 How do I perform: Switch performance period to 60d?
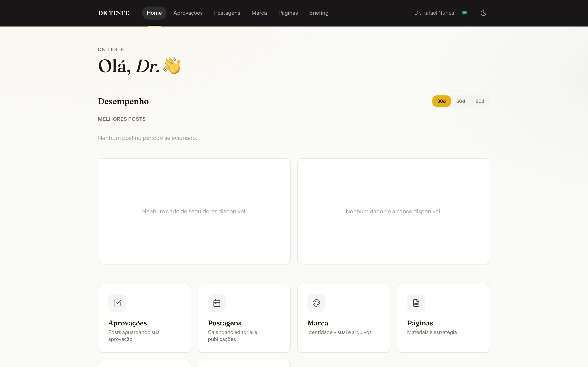coord(460,101)
